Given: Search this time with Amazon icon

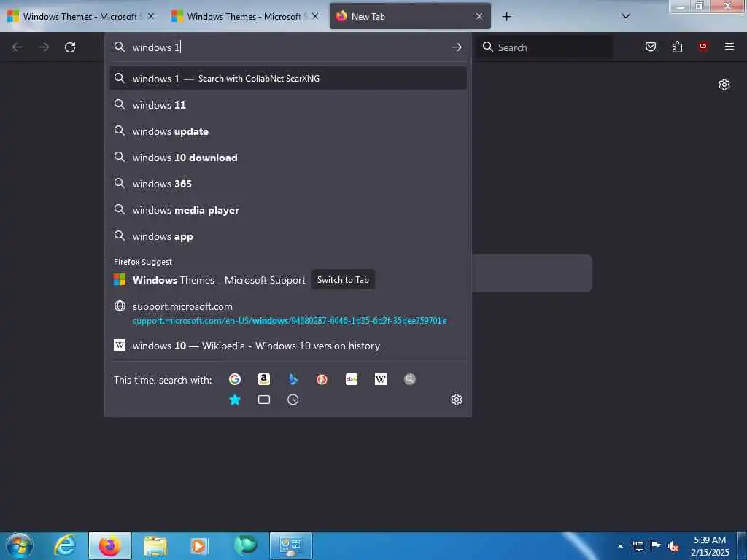Looking at the screenshot, I should [x=264, y=379].
